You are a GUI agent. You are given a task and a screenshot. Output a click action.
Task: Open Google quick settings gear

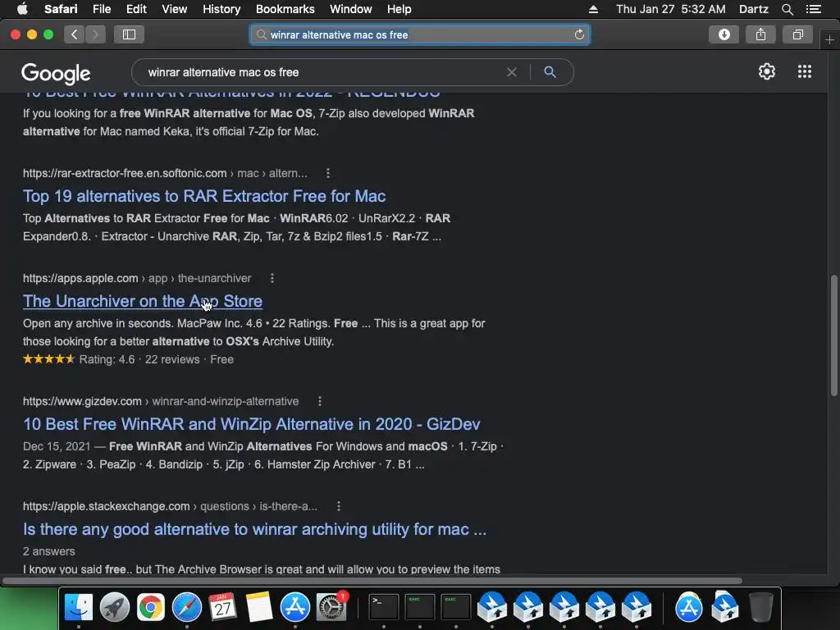tap(767, 72)
